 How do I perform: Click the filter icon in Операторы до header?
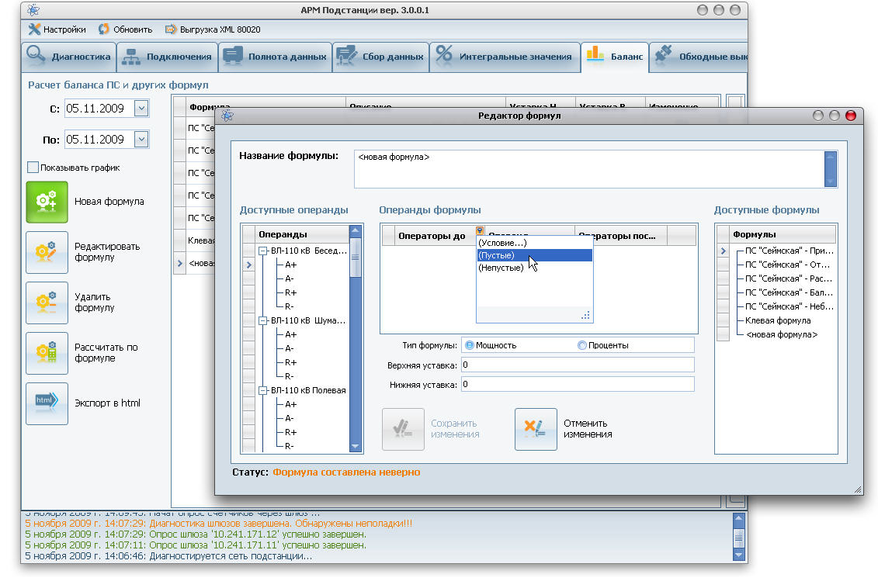(x=480, y=230)
